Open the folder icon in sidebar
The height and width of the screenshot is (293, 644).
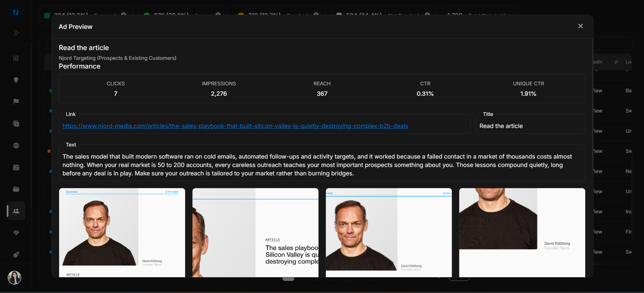pos(16,189)
